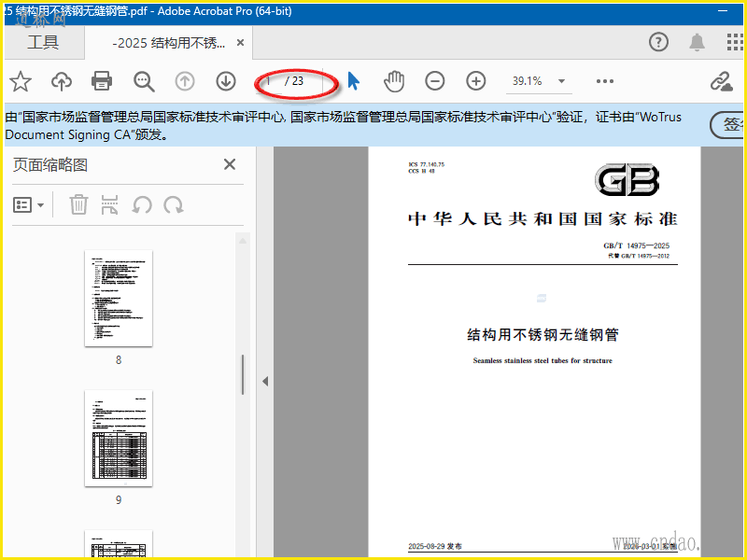The image size is (747, 560).
Task: Click the current page number field
Action: [269, 81]
